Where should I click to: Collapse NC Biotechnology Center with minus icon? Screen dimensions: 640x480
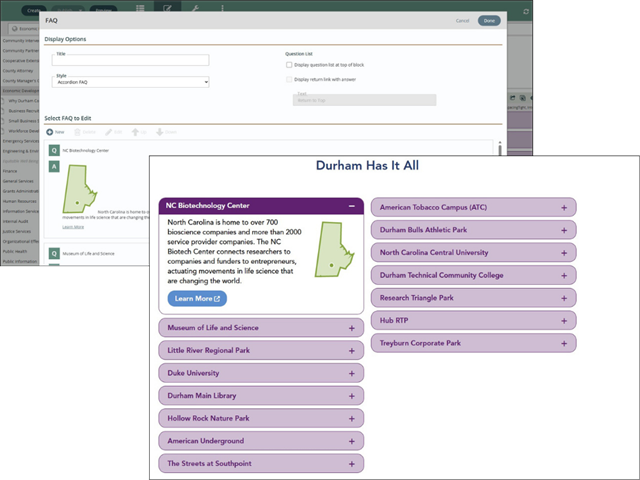click(351, 206)
